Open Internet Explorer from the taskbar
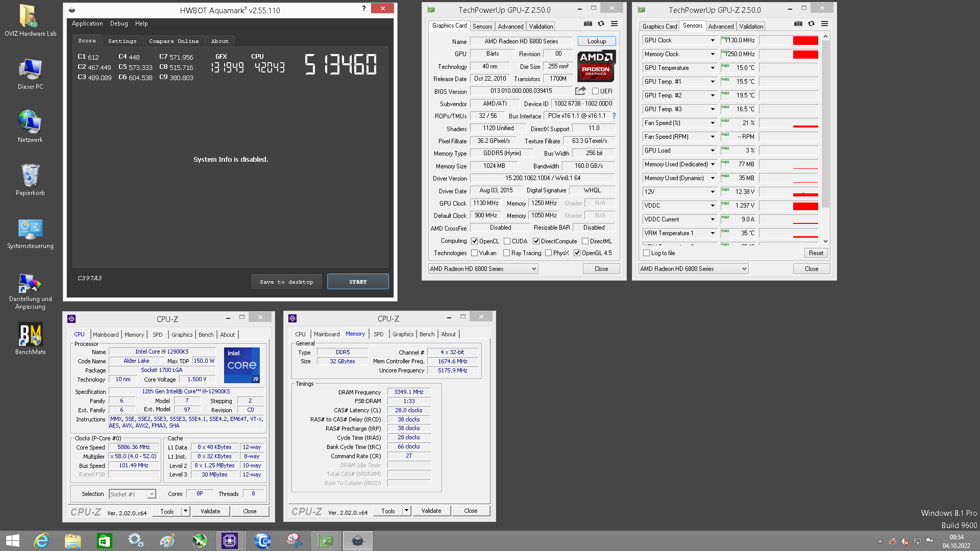Screen dimensions: 980x551 pyautogui.click(x=41, y=541)
